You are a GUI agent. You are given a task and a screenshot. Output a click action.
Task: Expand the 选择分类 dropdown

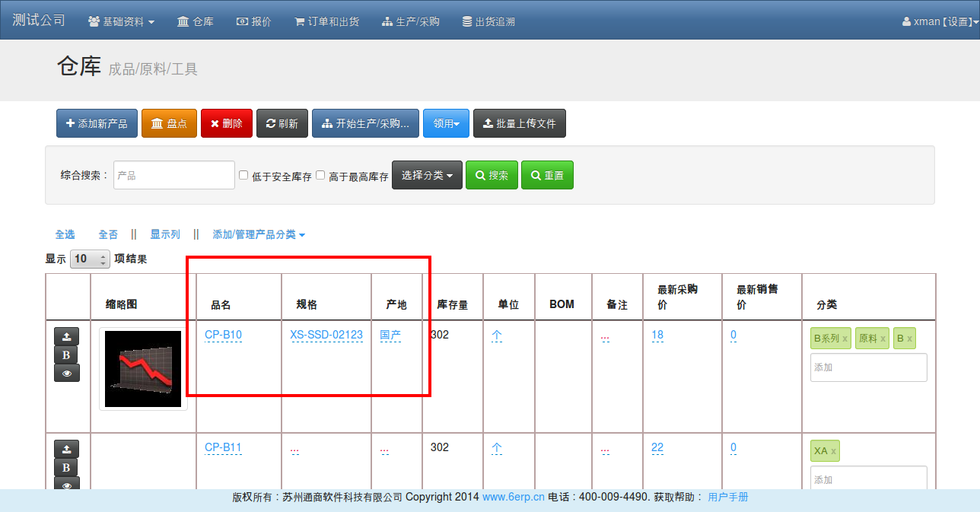click(x=427, y=175)
